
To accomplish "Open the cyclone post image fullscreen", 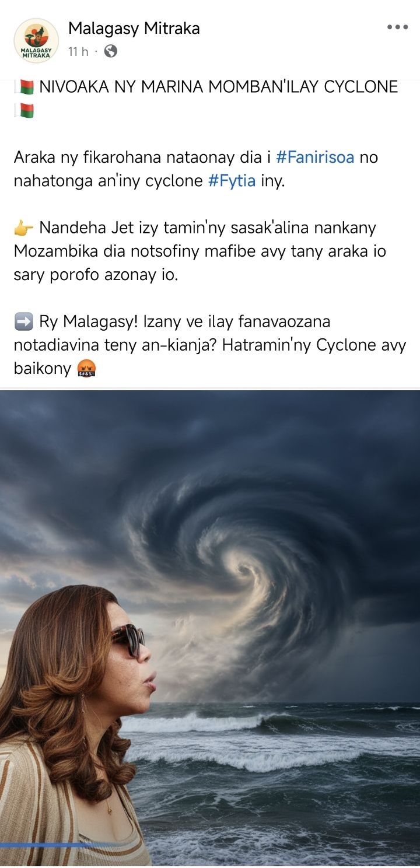I will [x=210, y=628].
